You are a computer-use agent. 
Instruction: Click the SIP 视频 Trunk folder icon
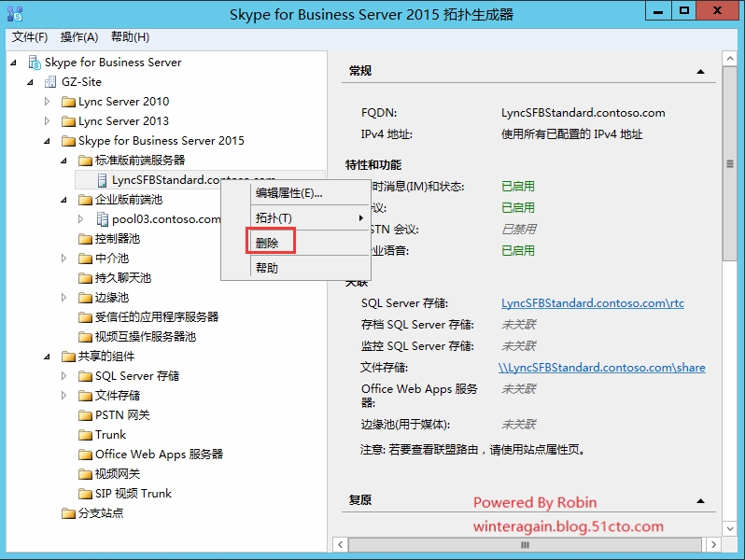[x=86, y=494]
